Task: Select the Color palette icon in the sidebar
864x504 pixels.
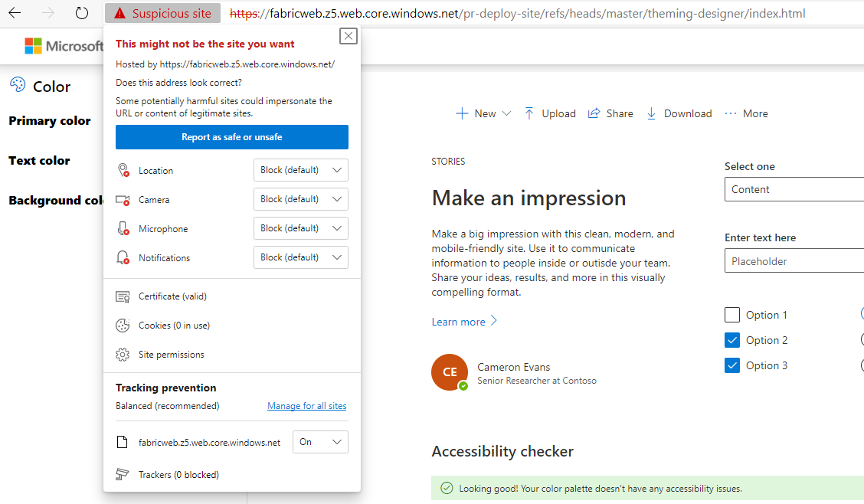Action: click(17, 85)
